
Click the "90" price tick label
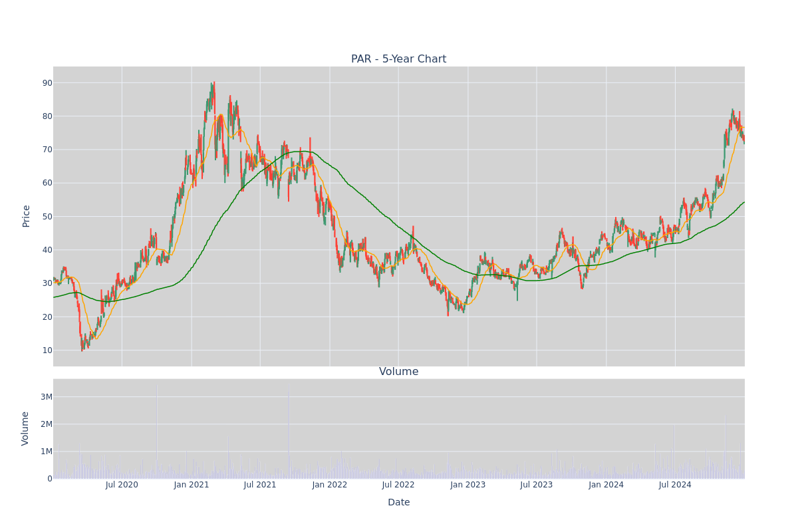pyautogui.click(x=47, y=83)
